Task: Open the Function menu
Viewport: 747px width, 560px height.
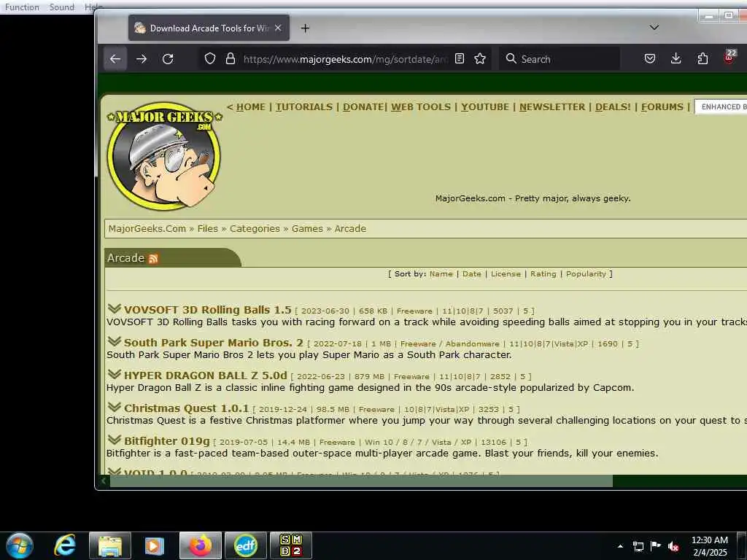Action: pos(22,7)
